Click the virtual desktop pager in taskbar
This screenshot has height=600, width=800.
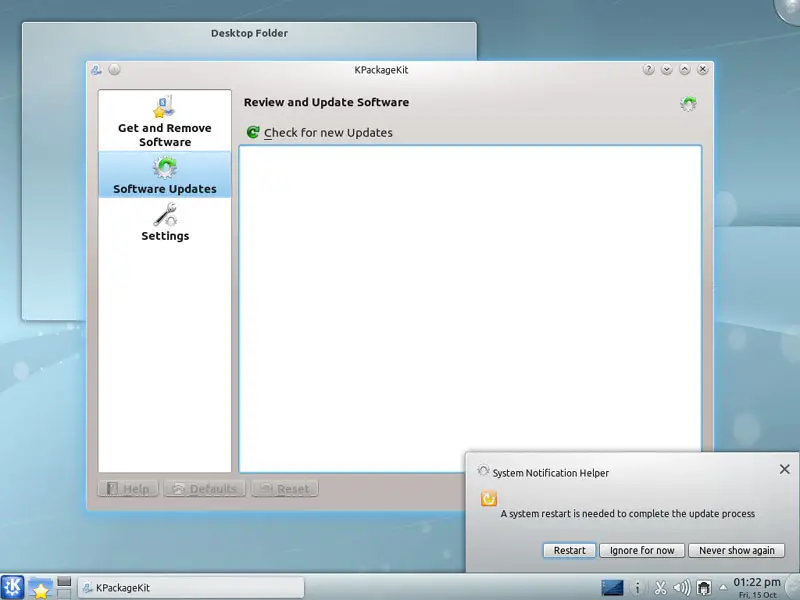(64, 587)
